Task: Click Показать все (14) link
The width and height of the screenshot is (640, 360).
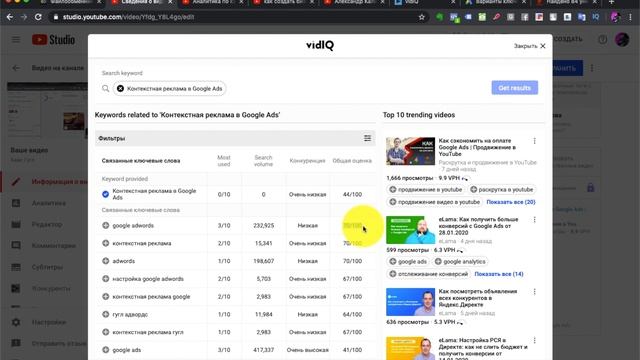Action: (x=499, y=274)
